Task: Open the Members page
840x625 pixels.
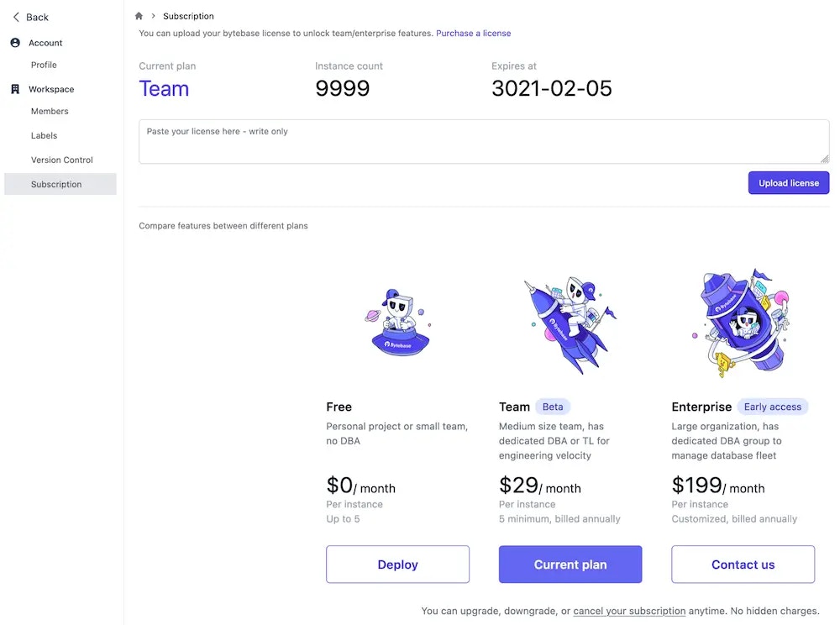Action: coord(50,112)
